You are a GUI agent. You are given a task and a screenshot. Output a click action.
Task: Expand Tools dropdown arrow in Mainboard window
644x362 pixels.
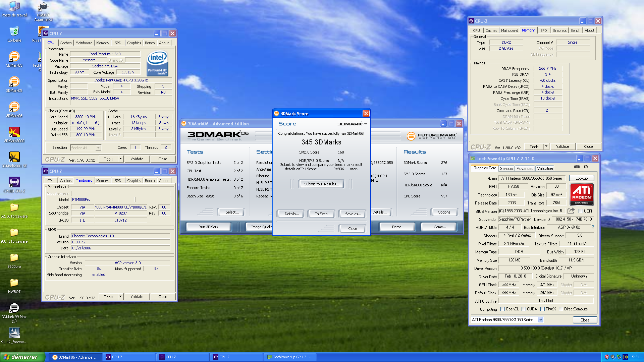120,297
